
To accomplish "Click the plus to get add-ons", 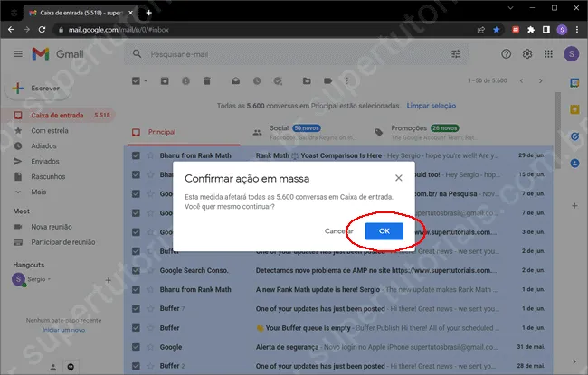I will tap(574, 206).
